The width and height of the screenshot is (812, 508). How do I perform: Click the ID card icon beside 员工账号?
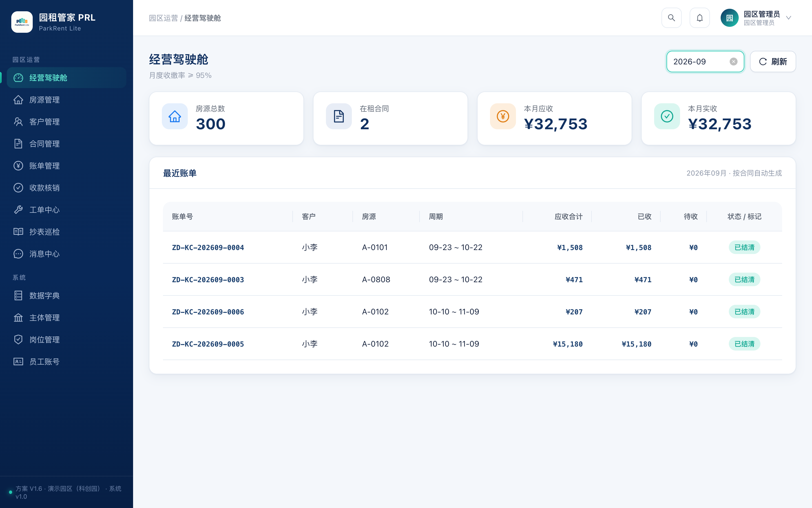pos(18,362)
